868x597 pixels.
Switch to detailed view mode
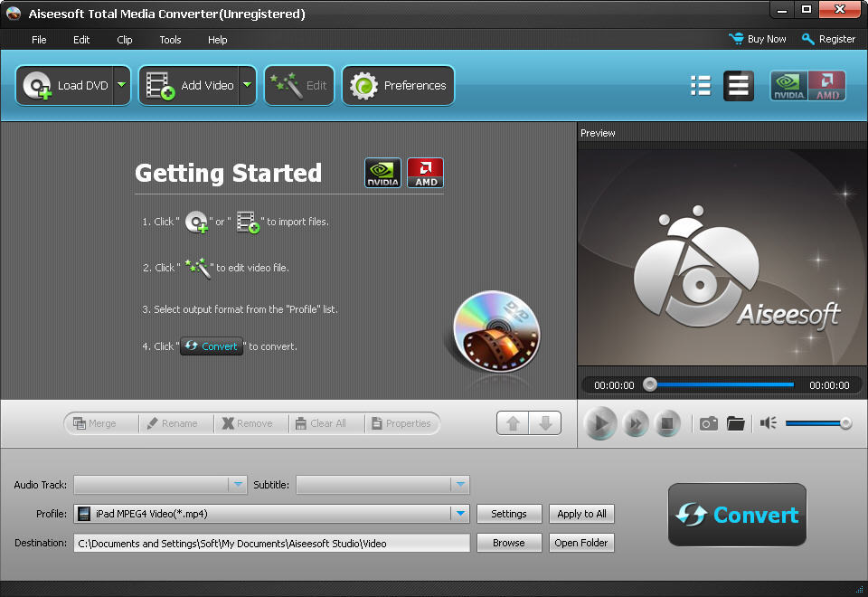(x=739, y=85)
